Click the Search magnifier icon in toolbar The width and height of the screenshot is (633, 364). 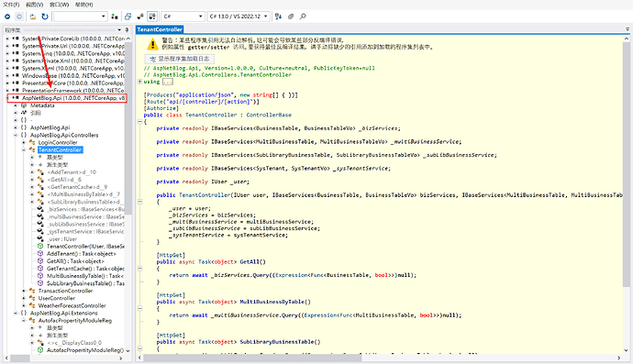[x=303, y=17]
